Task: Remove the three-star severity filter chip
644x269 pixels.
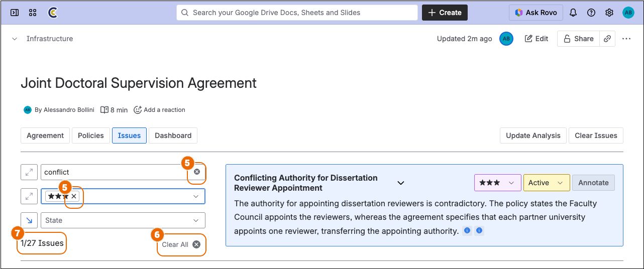Action: pos(74,196)
